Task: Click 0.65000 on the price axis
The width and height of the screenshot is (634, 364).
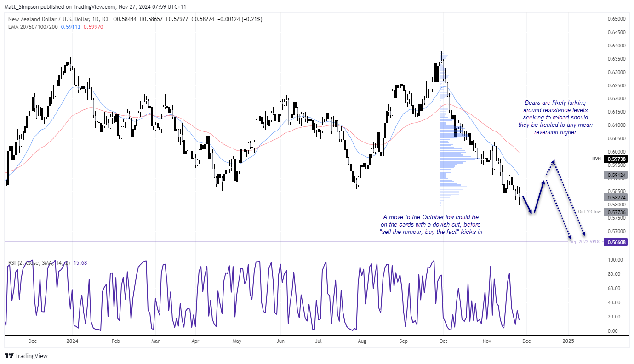Action: (x=616, y=19)
